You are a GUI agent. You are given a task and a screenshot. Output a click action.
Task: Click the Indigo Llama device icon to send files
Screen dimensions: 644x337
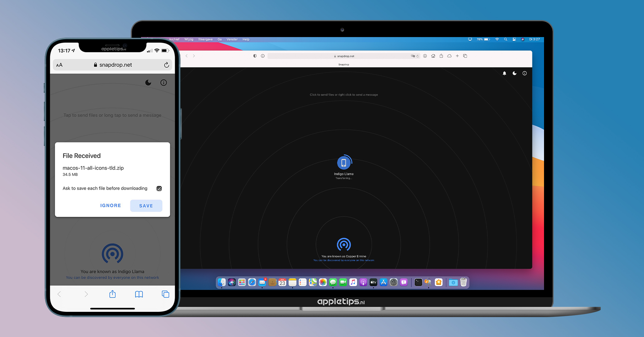(x=344, y=163)
